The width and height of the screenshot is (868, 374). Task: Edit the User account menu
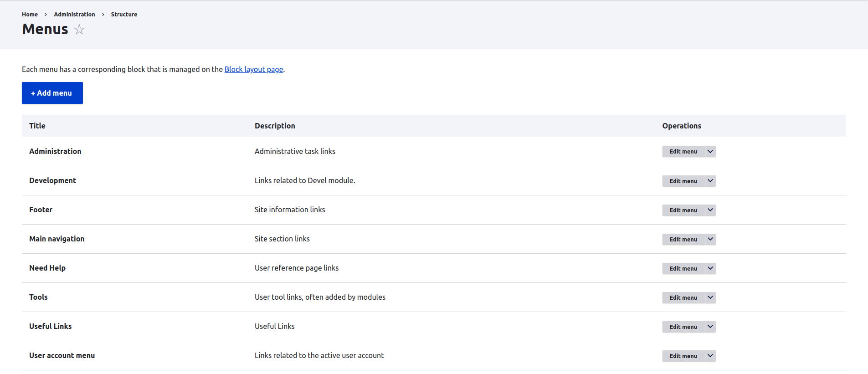pos(683,356)
